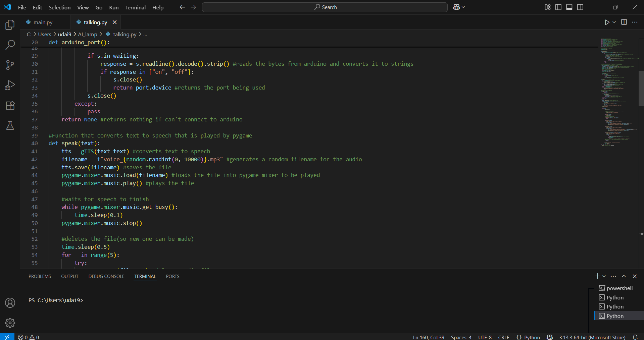Switch to the PORTS panel tab
This screenshot has height=340, width=644.
(172, 276)
